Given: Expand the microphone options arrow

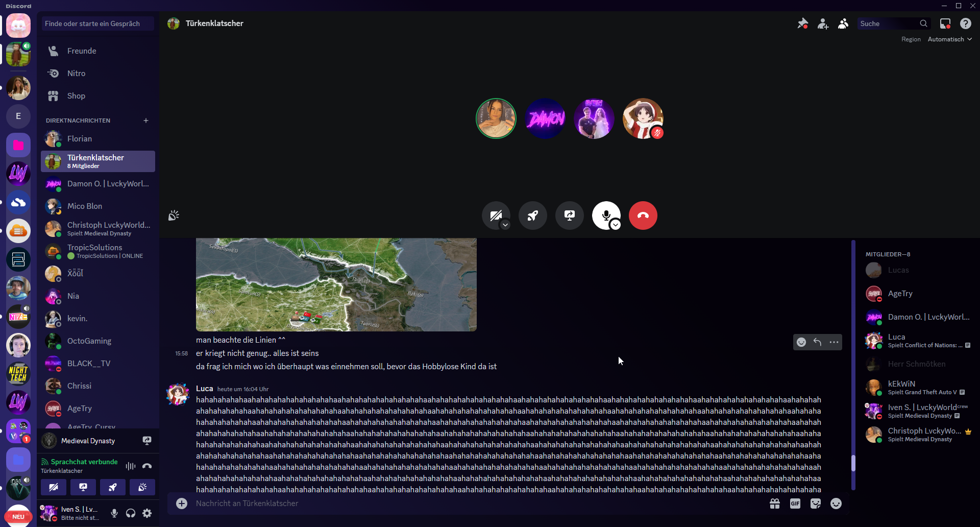Looking at the screenshot, I should coord(616,225).
